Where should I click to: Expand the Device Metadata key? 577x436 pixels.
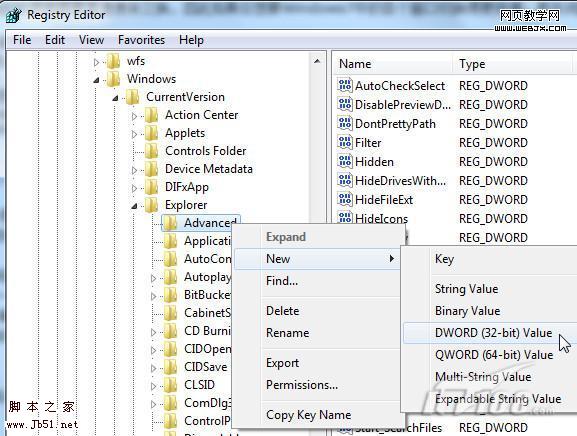(134, 170)
